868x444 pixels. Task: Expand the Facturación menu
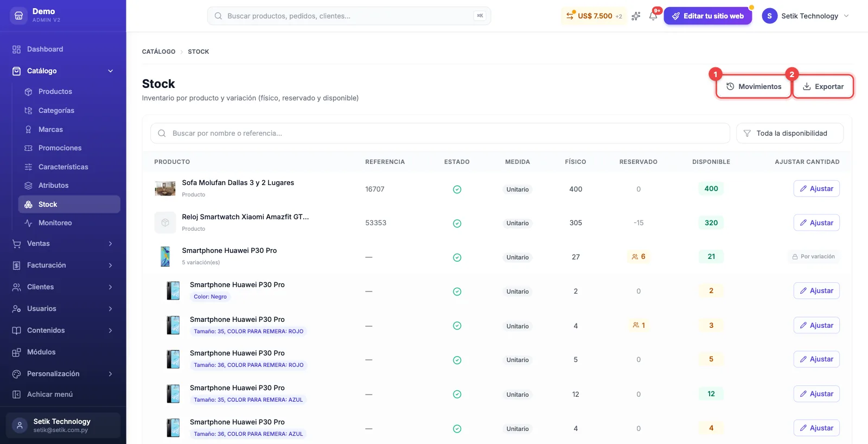[63, 265]
